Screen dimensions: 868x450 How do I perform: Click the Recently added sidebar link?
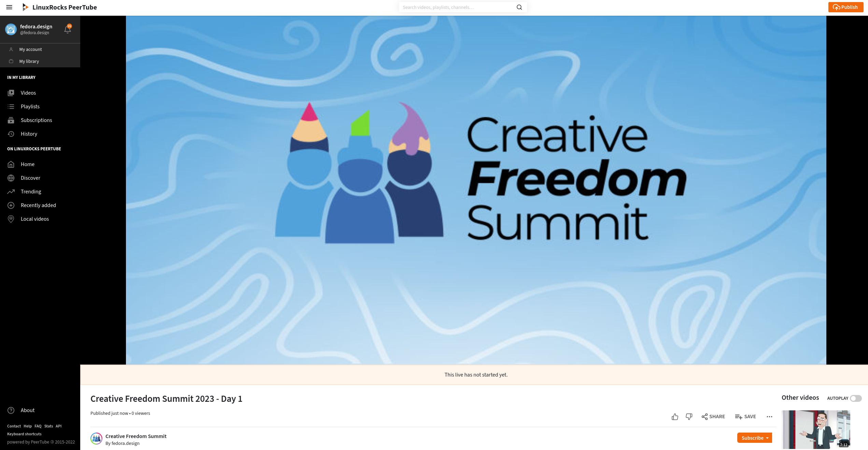(38, 205)
